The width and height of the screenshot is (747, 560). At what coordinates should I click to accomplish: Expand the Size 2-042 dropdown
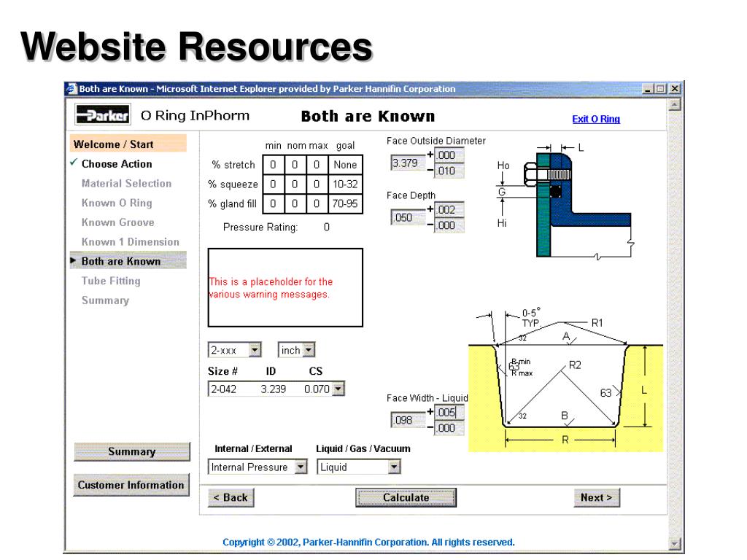pos(338,389)
